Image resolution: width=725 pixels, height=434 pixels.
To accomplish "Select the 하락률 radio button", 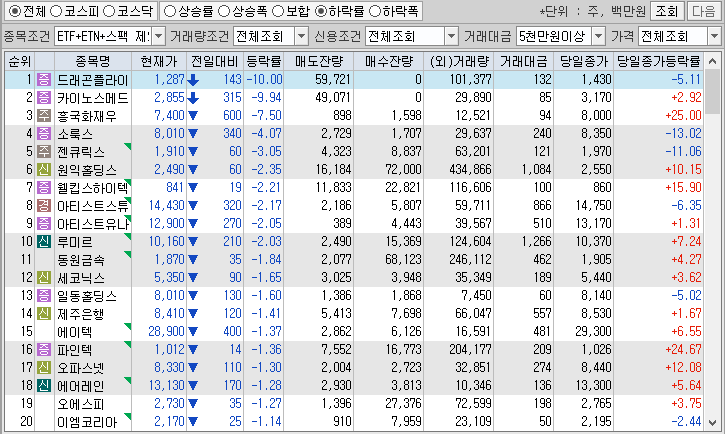I will pyautogui.click(x=320, y=11).
